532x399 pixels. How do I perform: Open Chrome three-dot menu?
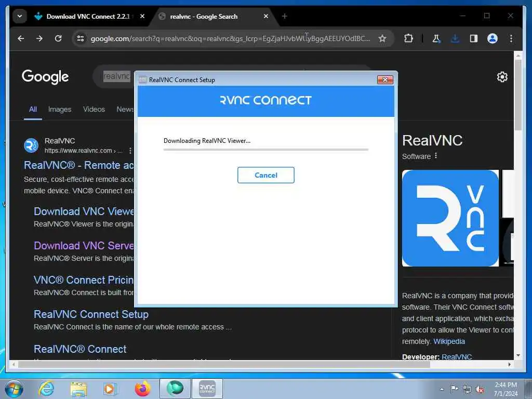[x=511, y=38]
